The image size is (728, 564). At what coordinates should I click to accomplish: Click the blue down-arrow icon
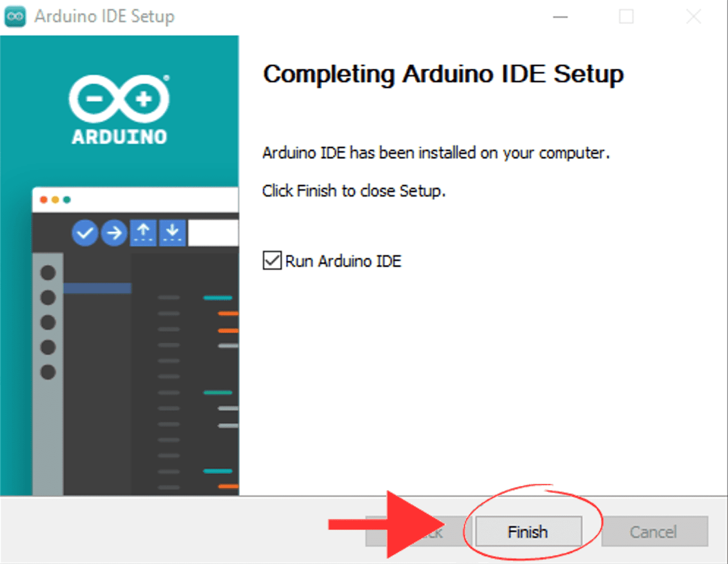[x=172, y=233]
